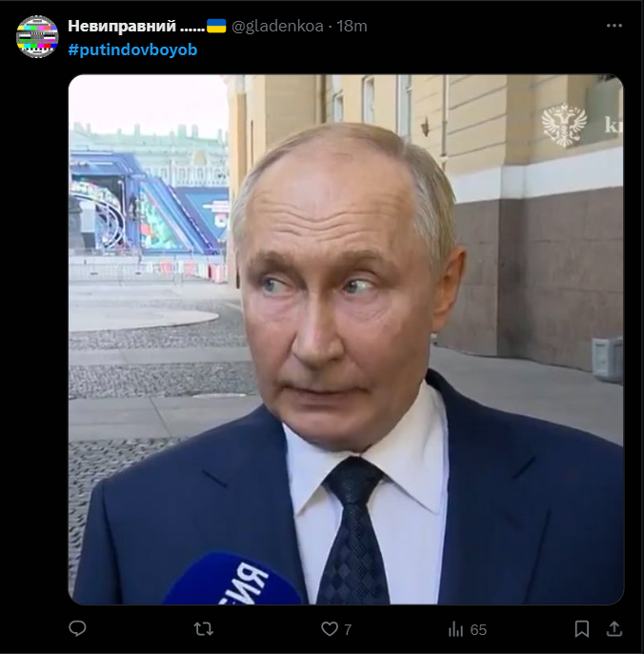Image resolution: width=644 pixels, height=654 pixels.
Task: Play the embedded video thumbnail
Action: point(346,339)
